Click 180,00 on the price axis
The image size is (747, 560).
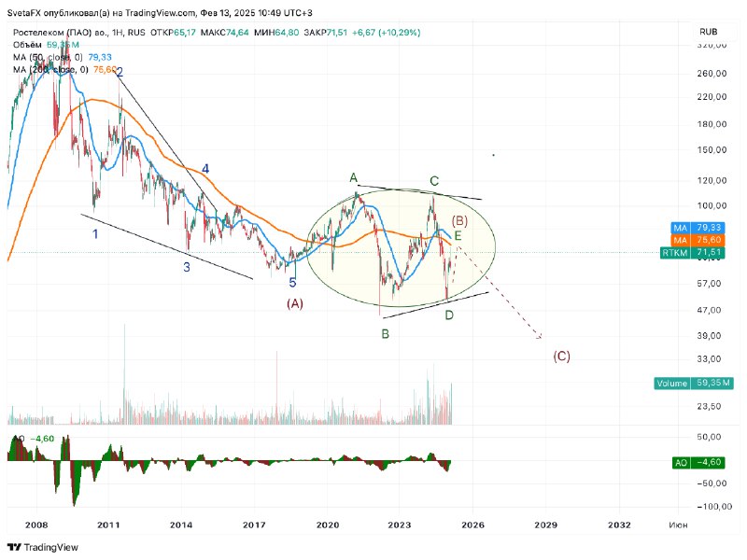click(x=712, y=124)
